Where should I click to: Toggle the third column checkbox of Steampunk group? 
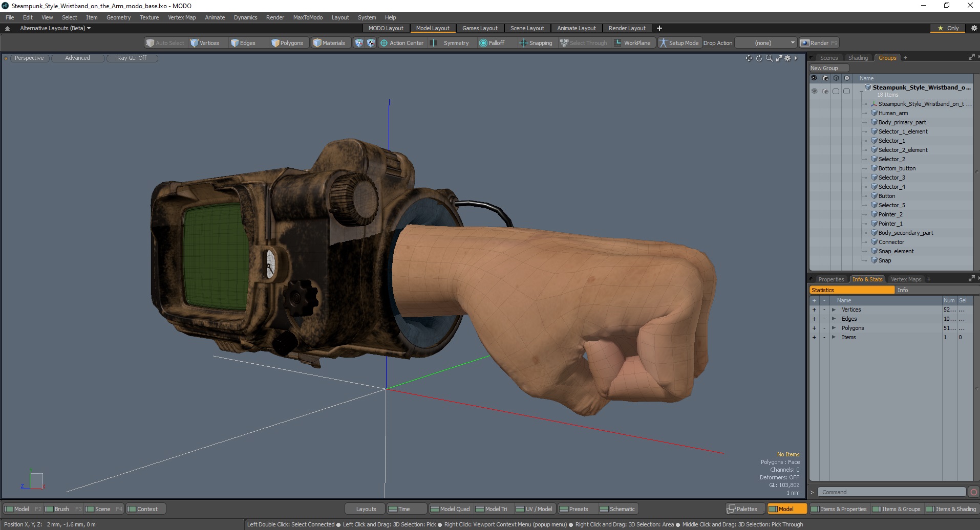pyautogui.click(x=836, y=91)
